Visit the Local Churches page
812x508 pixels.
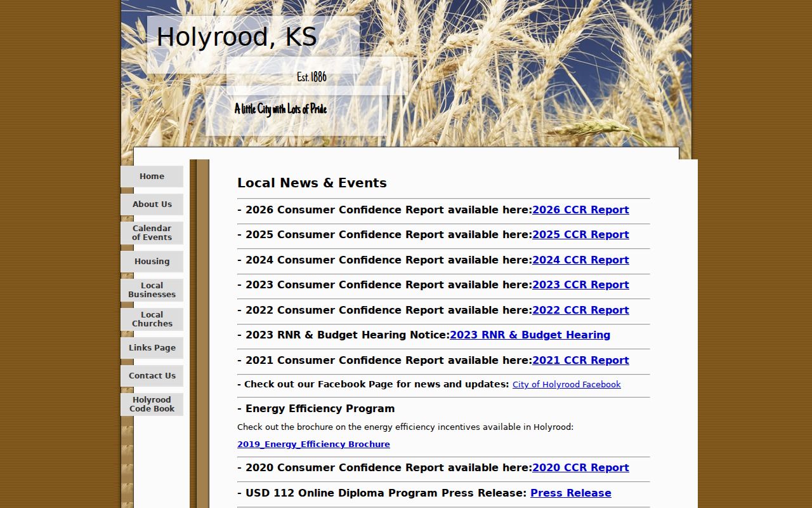tap(152, 319)
